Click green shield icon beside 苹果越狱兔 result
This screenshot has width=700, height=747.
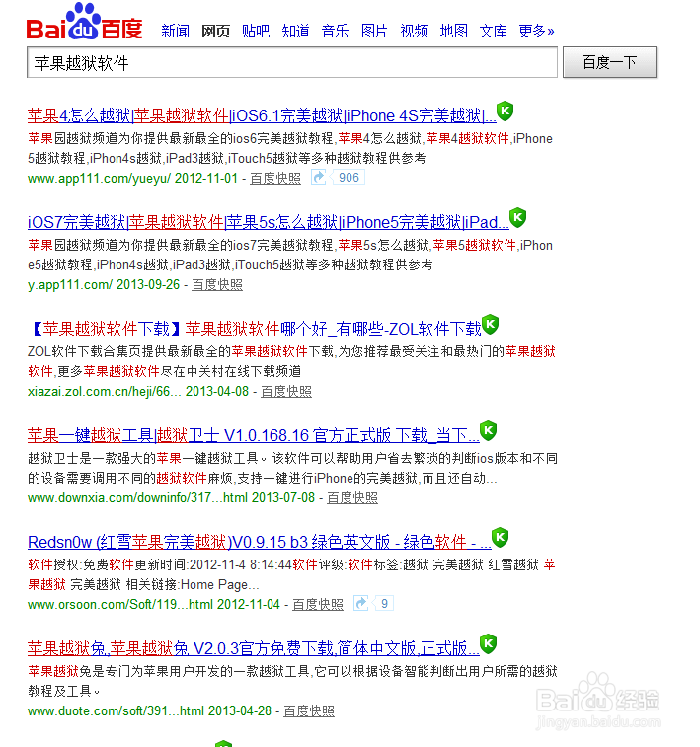(x=488, y=644)
